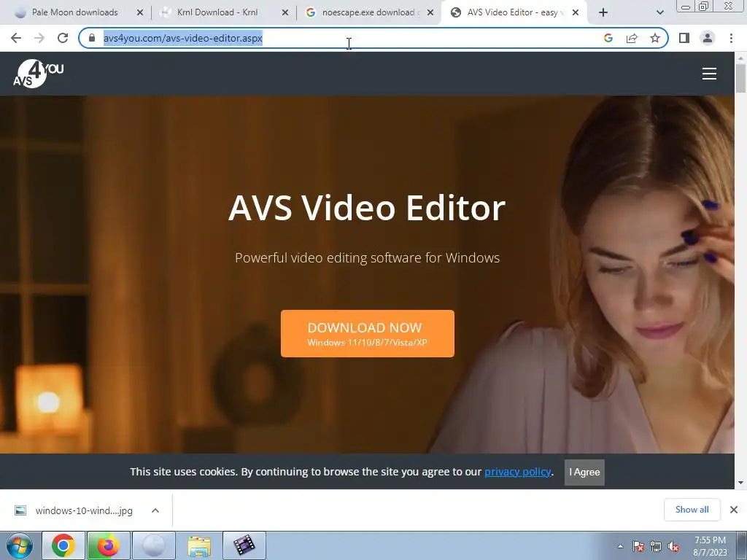Open the Chrome profile avatar
Screen dimensions: 747x560
(708, 38)
